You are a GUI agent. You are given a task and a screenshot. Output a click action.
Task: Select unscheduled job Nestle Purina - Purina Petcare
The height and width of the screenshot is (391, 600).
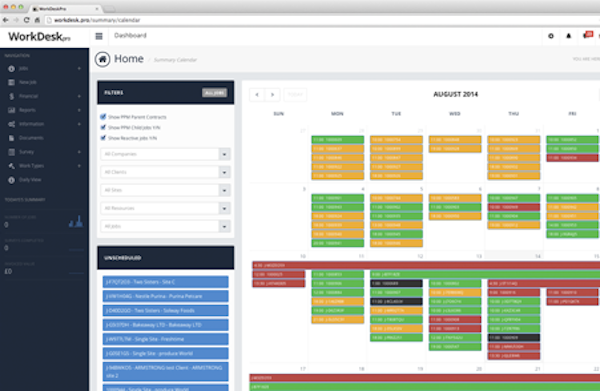[x=165, y=296]
